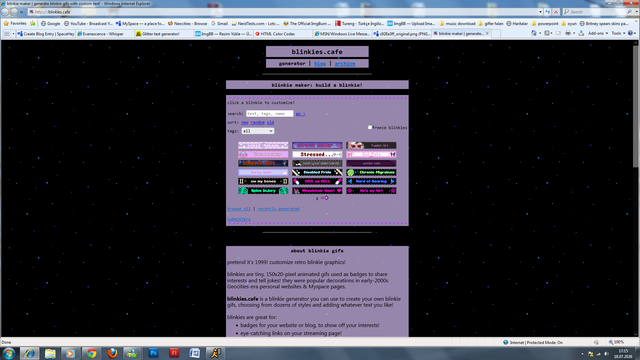The image size is (640, 360).
Task: Click the browse all link
Action: coord(239,209)
